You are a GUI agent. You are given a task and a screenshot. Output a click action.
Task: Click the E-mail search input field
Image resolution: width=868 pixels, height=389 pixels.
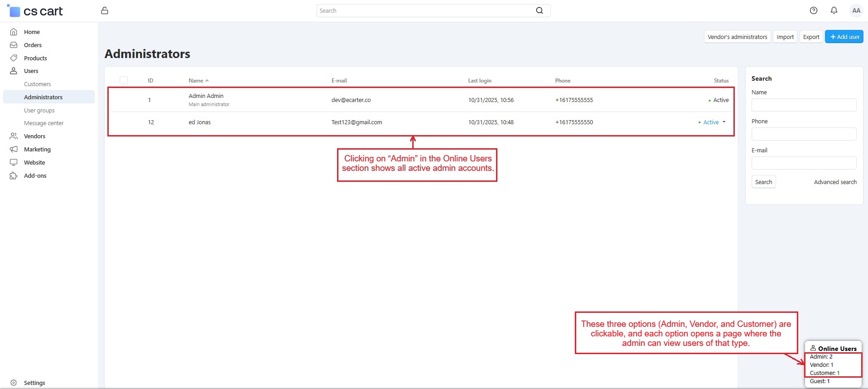tap(803, 163)
